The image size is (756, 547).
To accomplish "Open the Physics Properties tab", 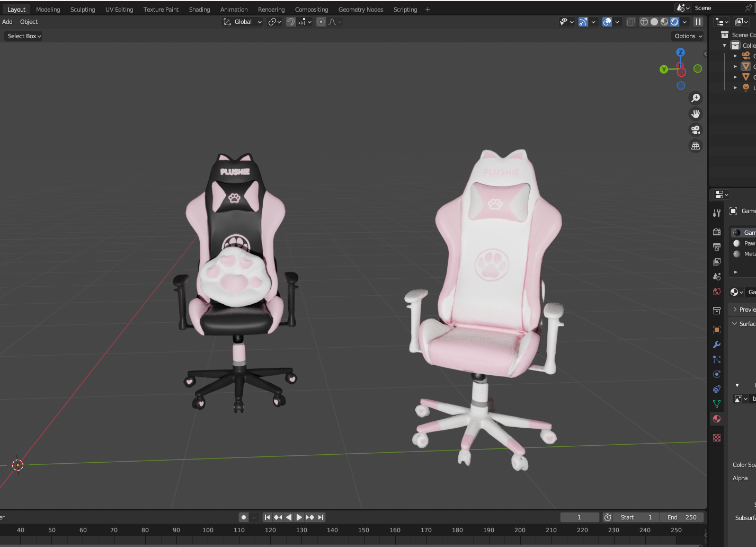I will click(717, 374).
